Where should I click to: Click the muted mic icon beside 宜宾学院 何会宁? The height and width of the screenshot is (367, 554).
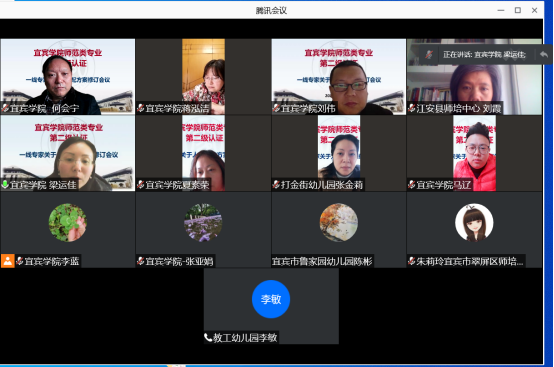click(x=5, y=108)
